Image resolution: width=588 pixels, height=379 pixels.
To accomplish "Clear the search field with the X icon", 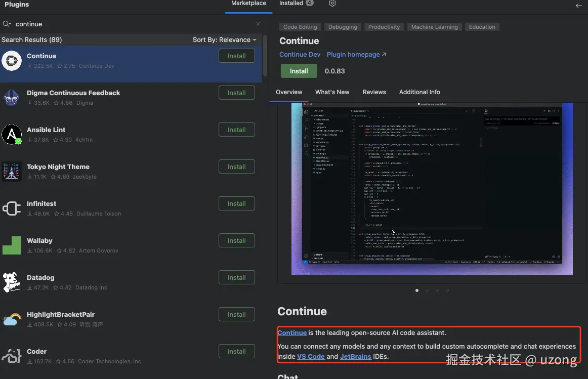I will pos(258,24).
